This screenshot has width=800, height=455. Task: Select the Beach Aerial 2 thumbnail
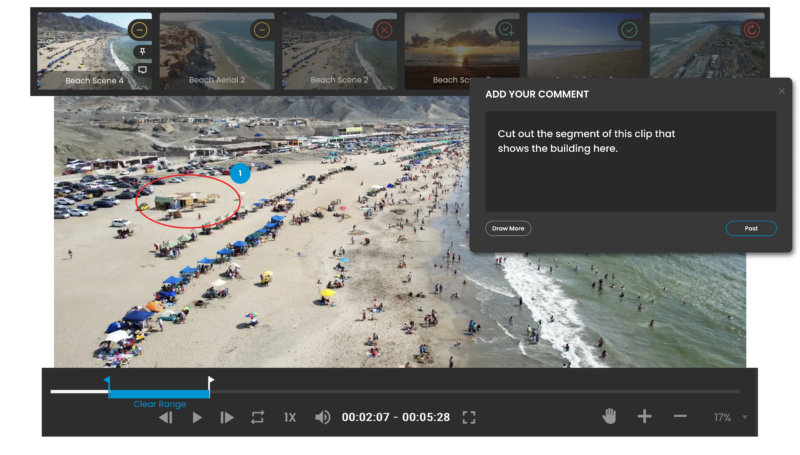pyautogui.click(x=217, y=51)
